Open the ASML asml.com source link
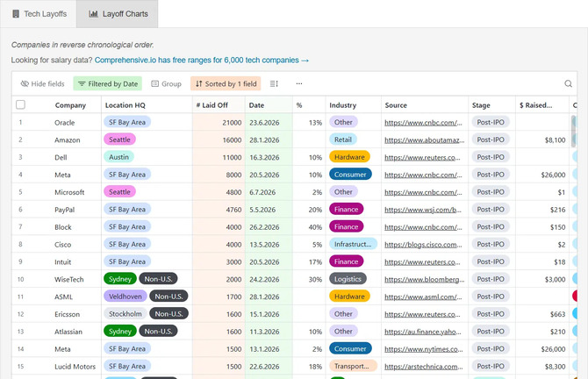Viewport: 588px width, 379px height. click(423, 297)
